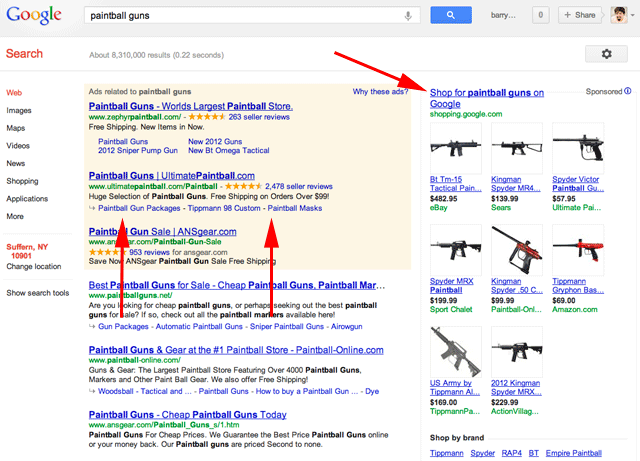Click Tippmann Gryphon Basic product image
640x461 pixels.
pyautogui.click(x=578, y=249)
